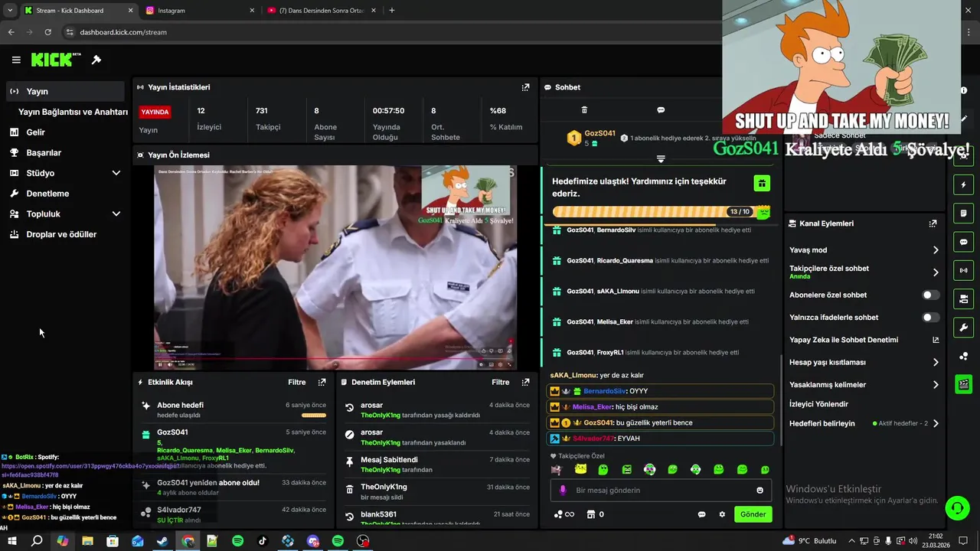The width and height of the screenshot is (980, 551).
Task: Open Takipçilere özel sohbet options chevron
Action: (936, 272)
